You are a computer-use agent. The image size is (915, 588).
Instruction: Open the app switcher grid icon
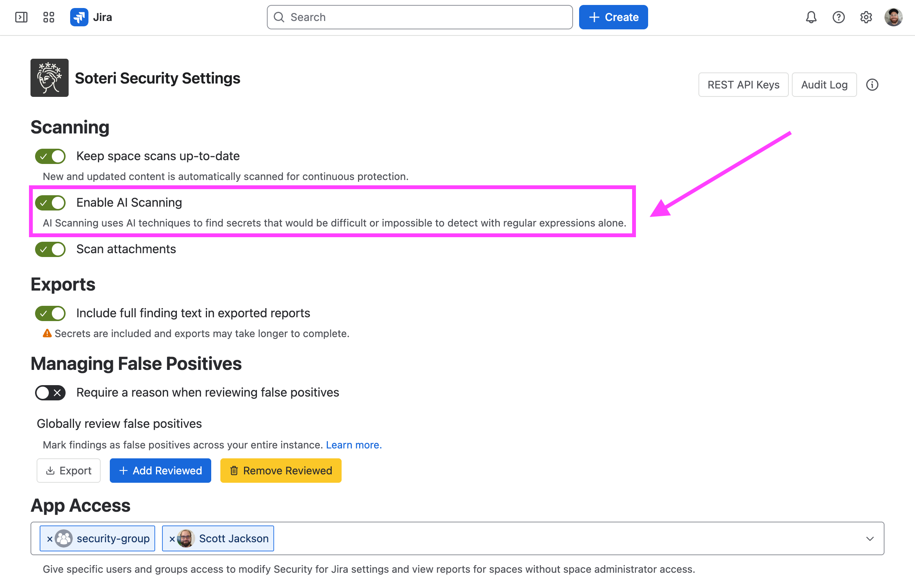(x=48, y=17)
